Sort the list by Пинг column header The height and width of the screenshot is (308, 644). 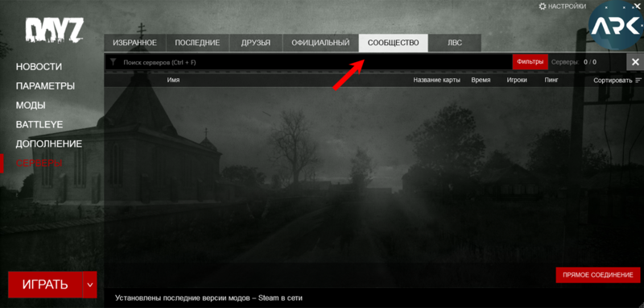tap(551, 80)
